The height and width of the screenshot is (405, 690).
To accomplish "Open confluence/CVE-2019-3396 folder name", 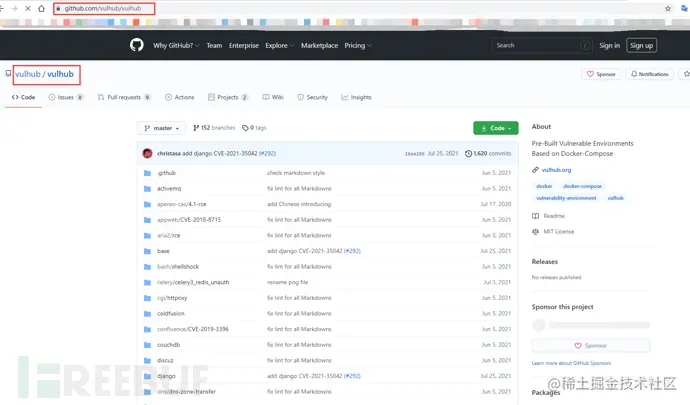I will click(x=193, y=329).
